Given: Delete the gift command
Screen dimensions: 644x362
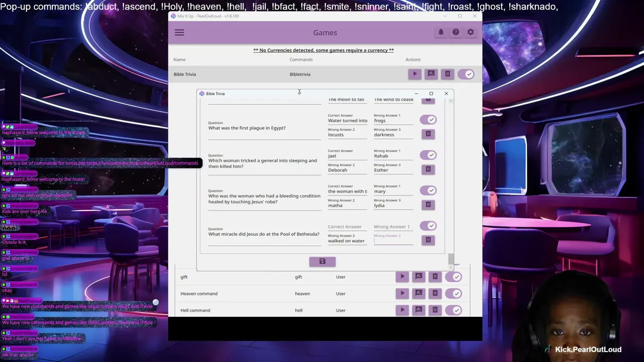Looking at the screenshot, I should point(435,277).
